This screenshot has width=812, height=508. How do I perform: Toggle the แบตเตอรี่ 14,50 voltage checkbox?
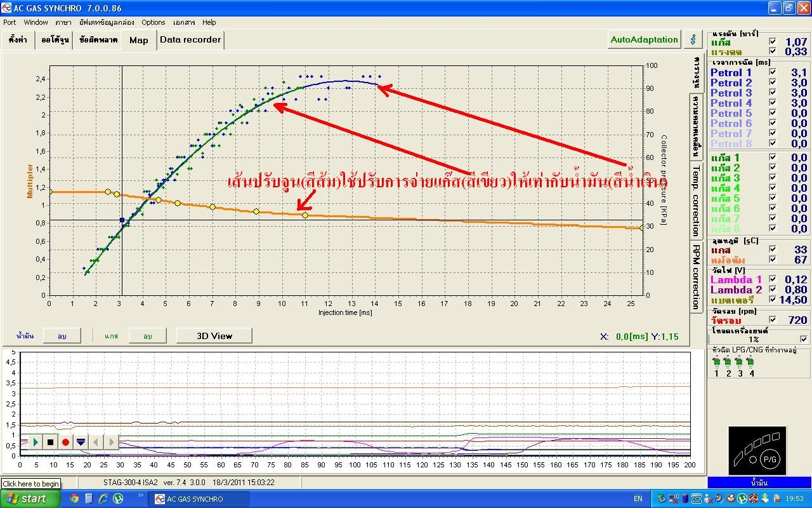(x=772, y=300)
